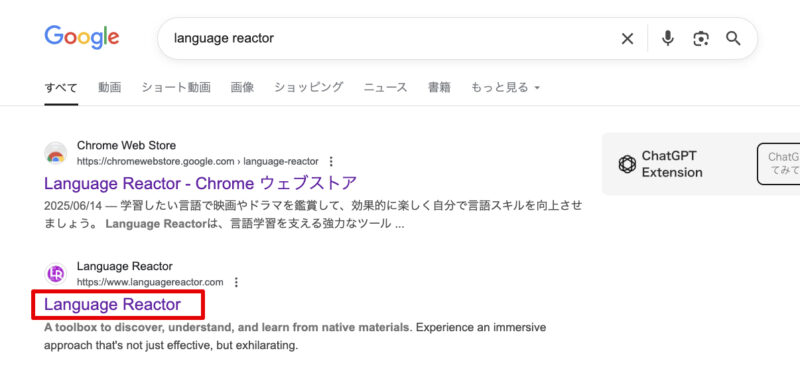
Task: Expand the もっと見る dropdown
Action: point(505,88)
